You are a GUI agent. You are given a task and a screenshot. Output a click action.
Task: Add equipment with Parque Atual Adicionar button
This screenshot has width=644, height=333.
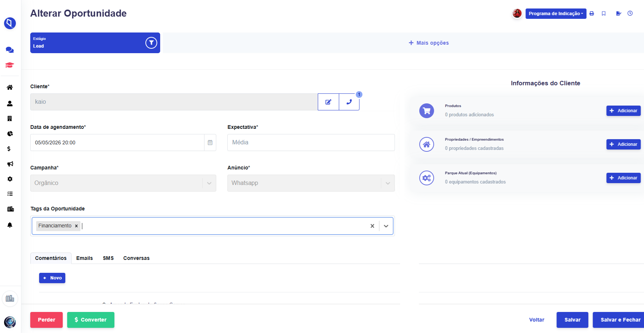coord(623,178)
